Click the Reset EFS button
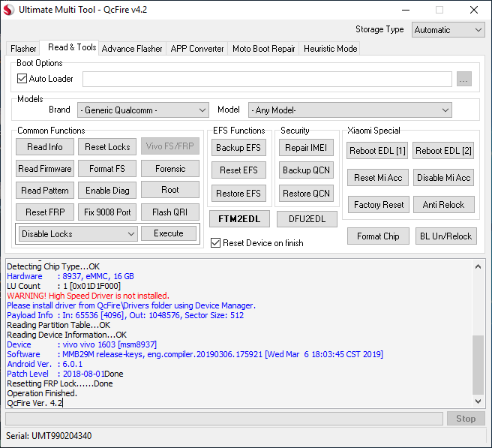The width and height of the screenshot is (492, 448). (238, 170)
